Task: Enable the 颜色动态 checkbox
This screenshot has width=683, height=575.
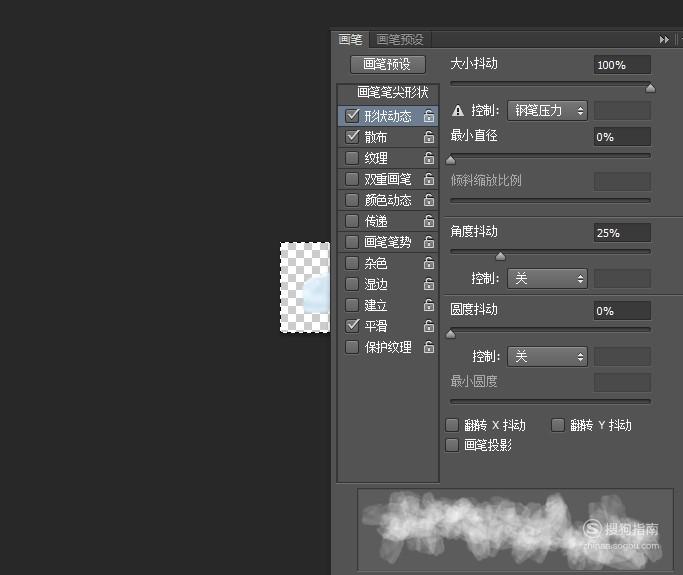Action: click(x=352, y=200)
